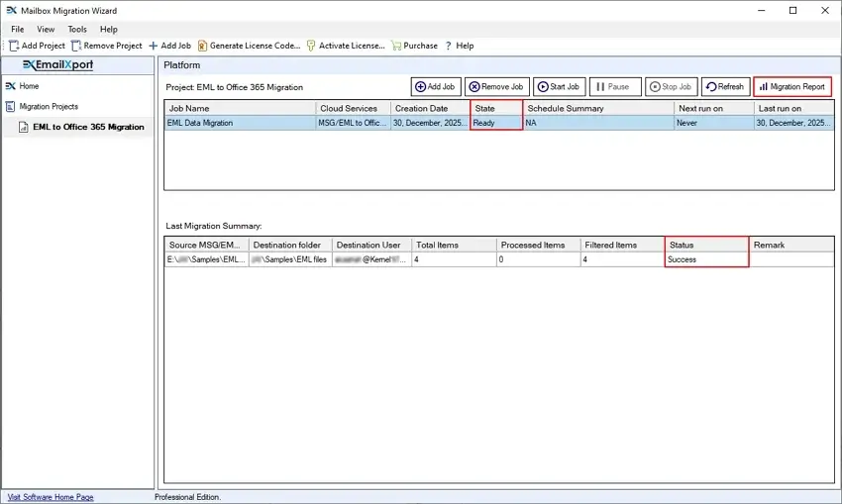Click the NA schedule summary cell
Viewport: 842px width, 504px height.
598,123
